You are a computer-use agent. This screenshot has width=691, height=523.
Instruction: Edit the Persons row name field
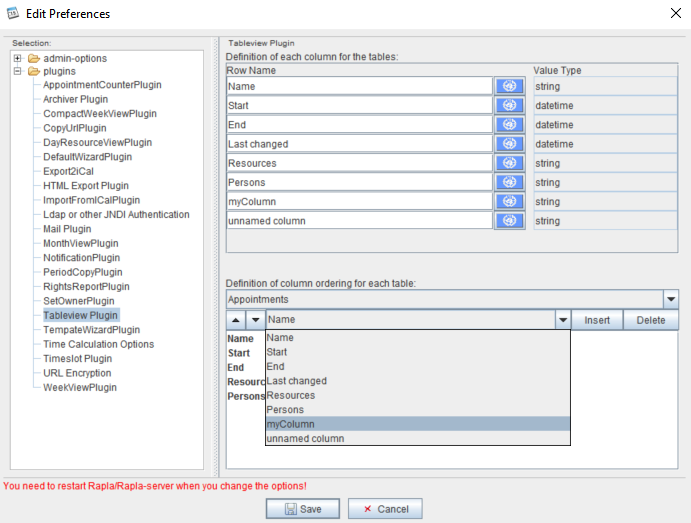tap(359, 182)
